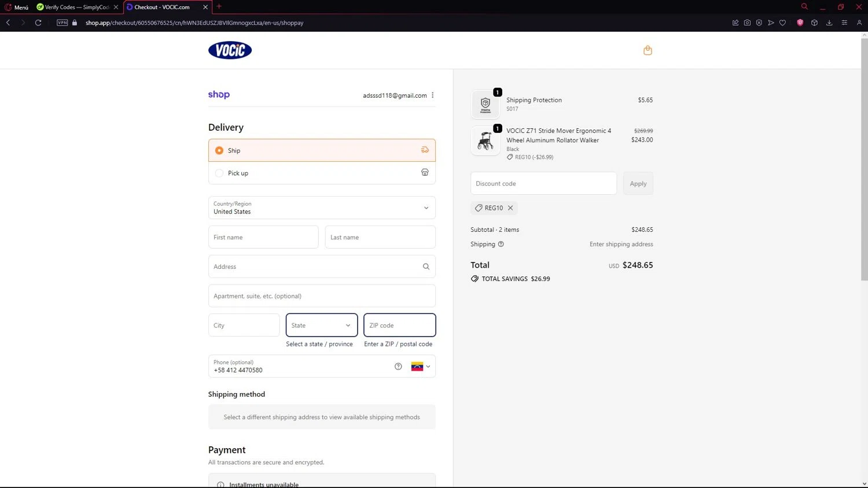
Task: Open the easy setup sliders icon
Action: click(x=844, y=23)
